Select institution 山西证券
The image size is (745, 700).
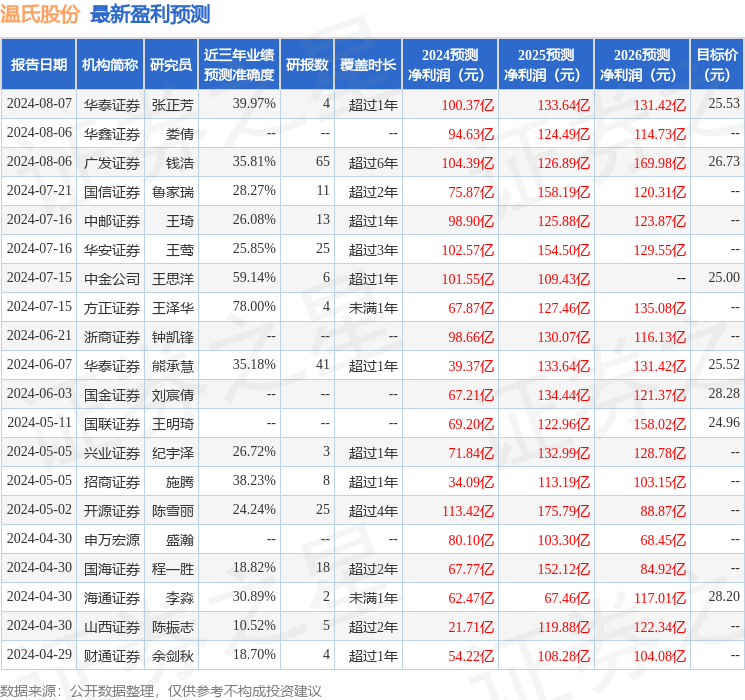click(x=112, y=627)
